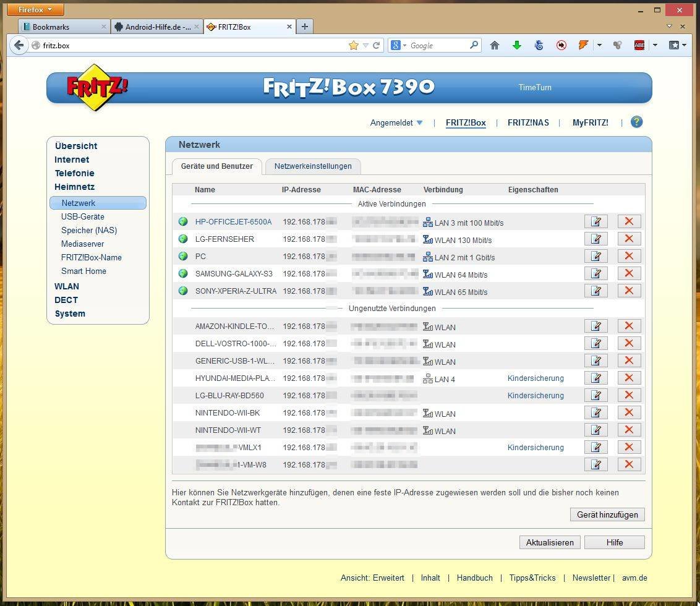Viewport: 700px width, 606px height.
Task: Click the Firefox home toolbar icon
Action: [x=494, y=45]
